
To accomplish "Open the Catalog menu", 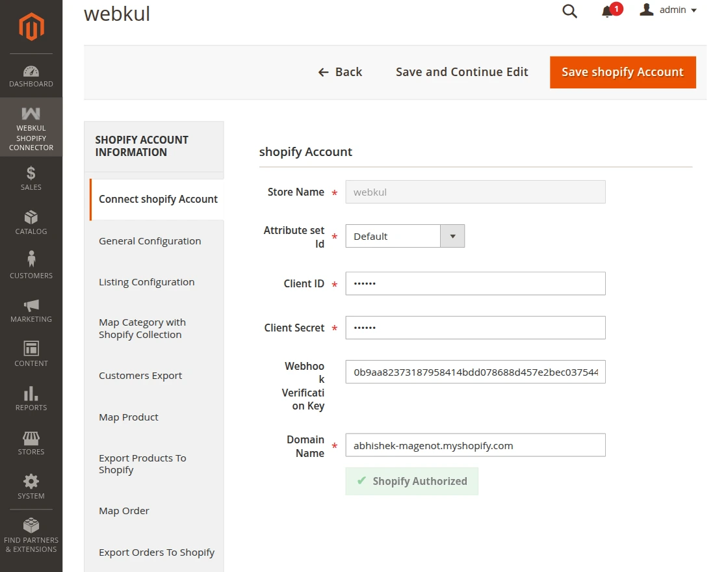I will [x=31, y=222].
